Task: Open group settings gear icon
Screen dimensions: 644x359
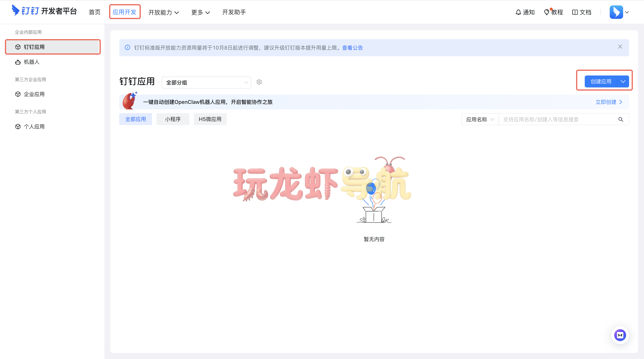Action: click(x=259, y=82)
